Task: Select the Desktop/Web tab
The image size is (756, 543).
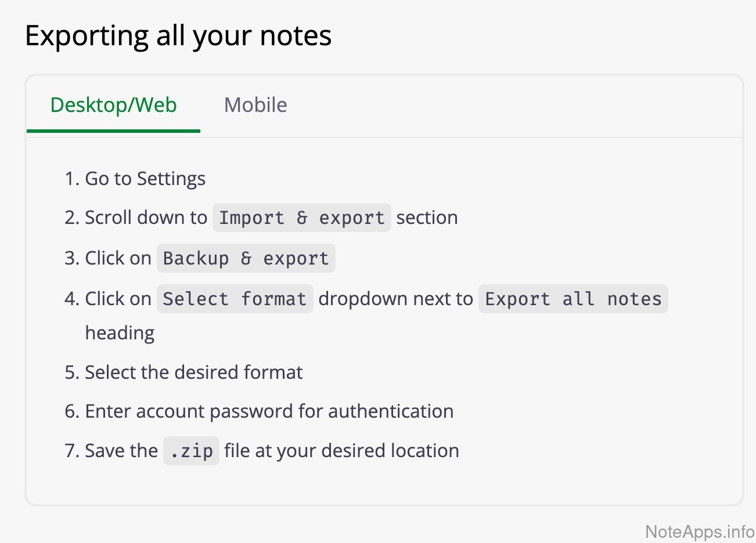Action: pyautogui.click(x=113, y=105)
